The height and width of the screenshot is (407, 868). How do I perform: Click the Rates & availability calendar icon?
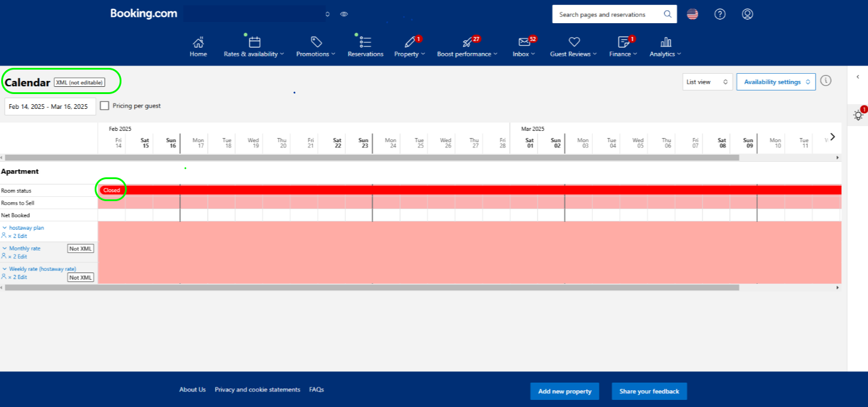(x=255, y=42)
